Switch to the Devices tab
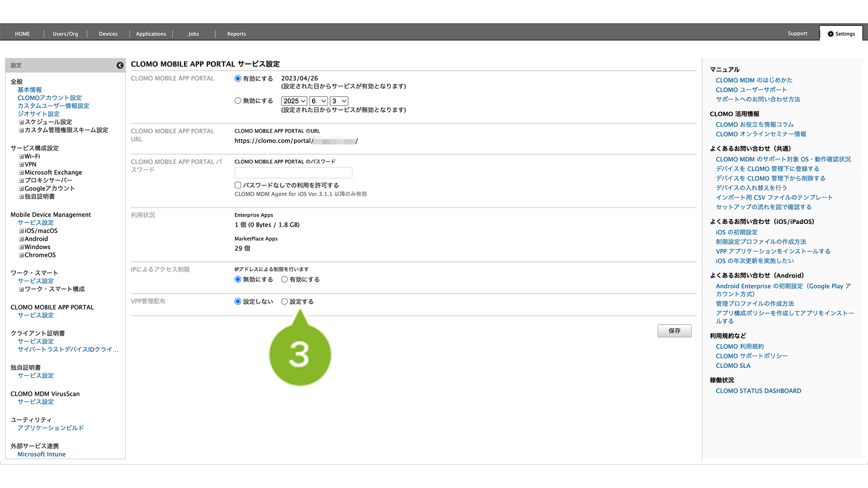The height and width of the screenshot is (488, 868). (x=108, y=34)
